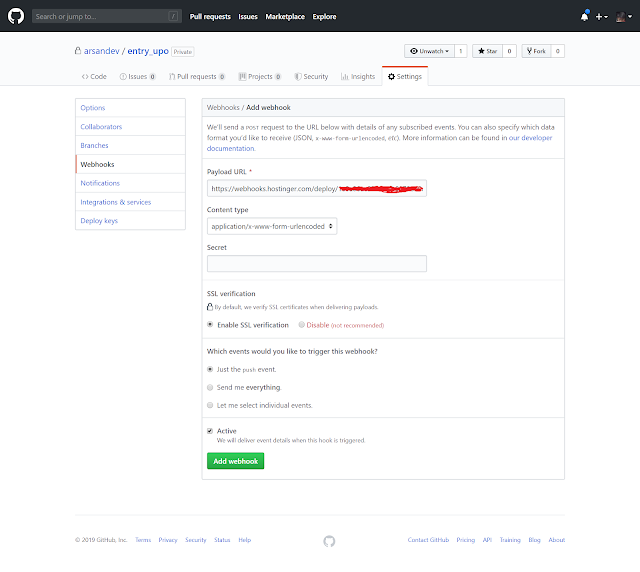Open Training footer link
Viewport: 640px width, 572px height.
coord(510,540)
